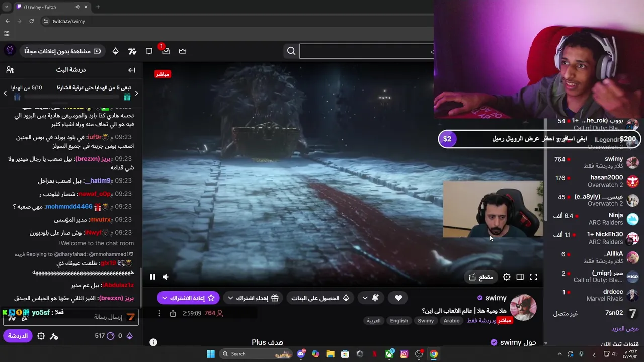Open Xbox app from taskbar
644x362 pixels.
point(389,354)
